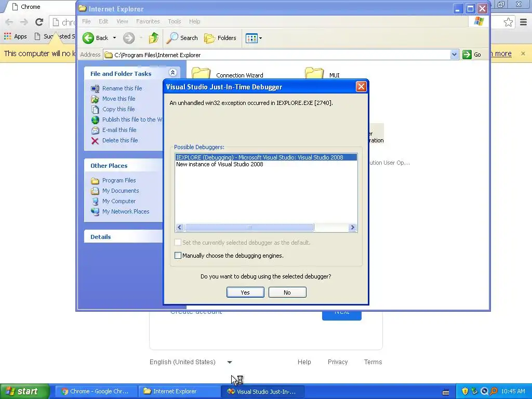Click the Chrome reload button
532x399 pixels.
coord(39,22)
